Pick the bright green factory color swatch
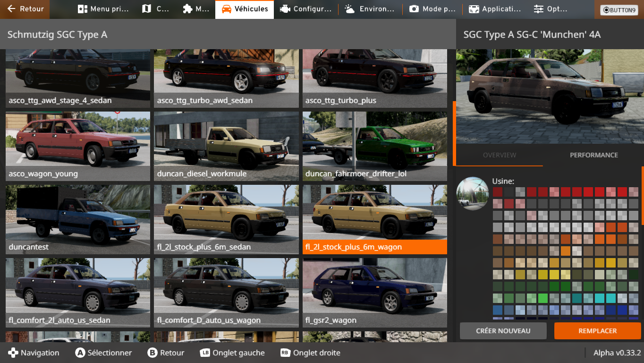 pyautogui.click(x=543, y=298)
